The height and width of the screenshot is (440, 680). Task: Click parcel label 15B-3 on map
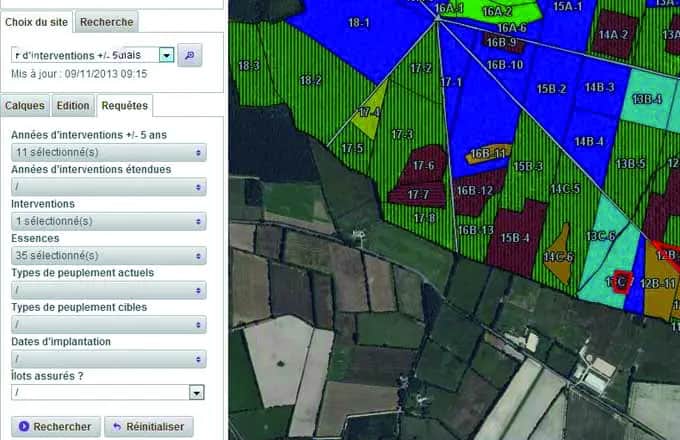click(528, 166)
